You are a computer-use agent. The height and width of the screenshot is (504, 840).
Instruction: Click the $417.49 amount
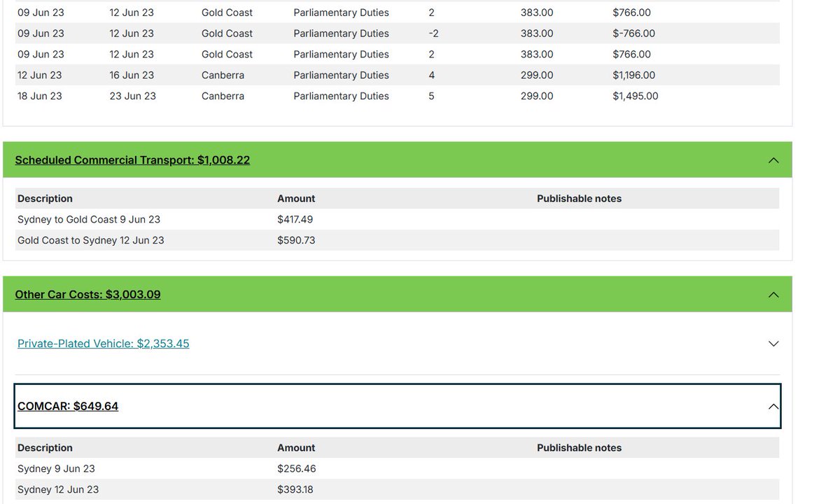295,219
